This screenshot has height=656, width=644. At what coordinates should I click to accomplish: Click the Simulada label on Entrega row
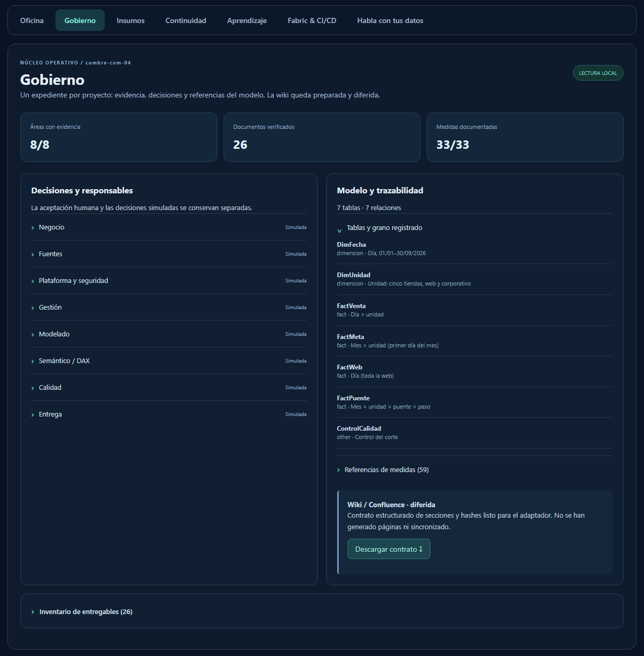pyautogui.click(x=296, y=414)
